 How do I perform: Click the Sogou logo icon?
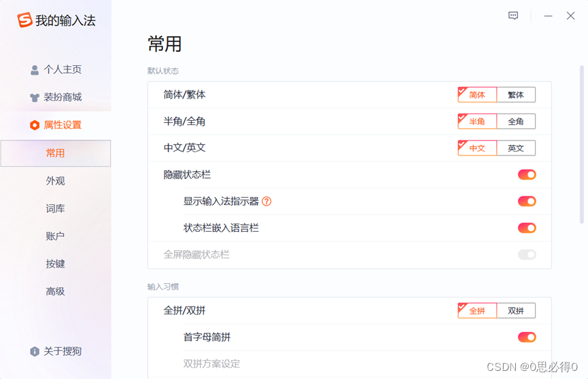[x=24, y=20]
